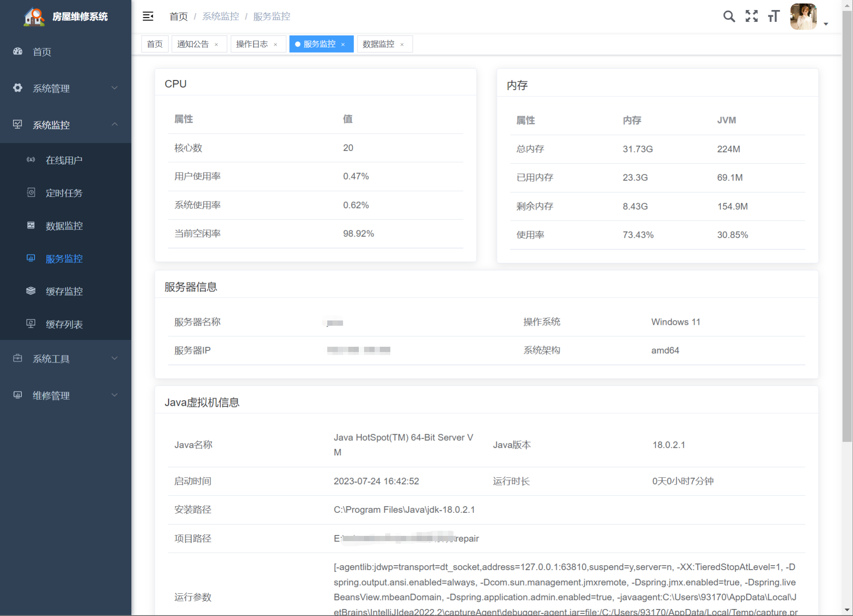The image size is (853, 616).
Task: Click 首页 breadcrumb link
Action: (x=178, y=17)
